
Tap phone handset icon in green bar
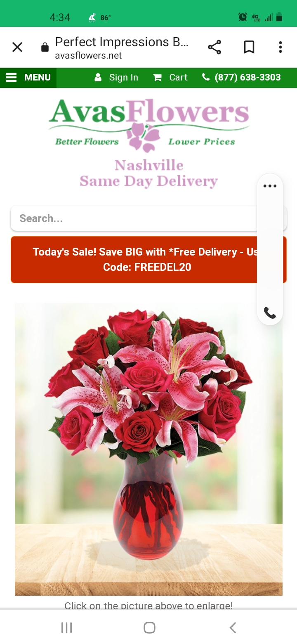click(206, 77)
